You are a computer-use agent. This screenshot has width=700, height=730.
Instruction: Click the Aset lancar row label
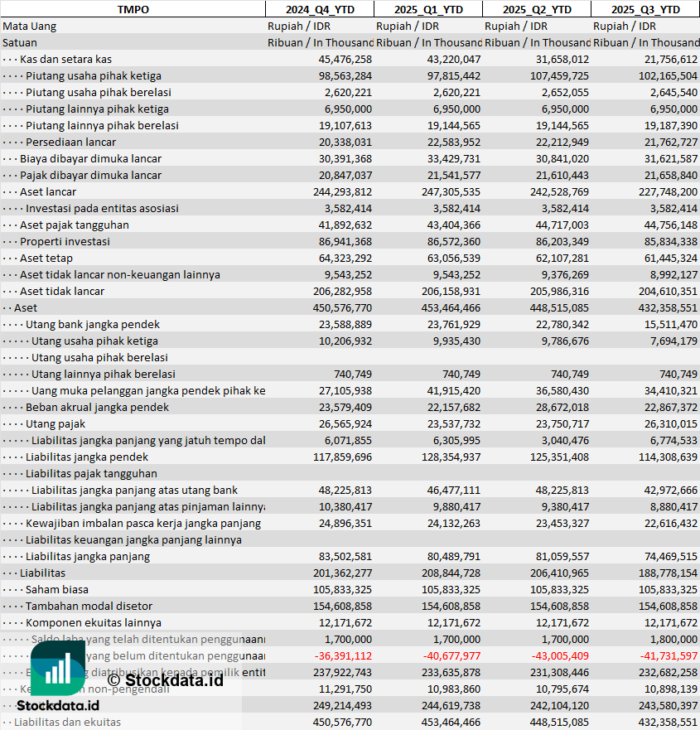pos(48,191)
